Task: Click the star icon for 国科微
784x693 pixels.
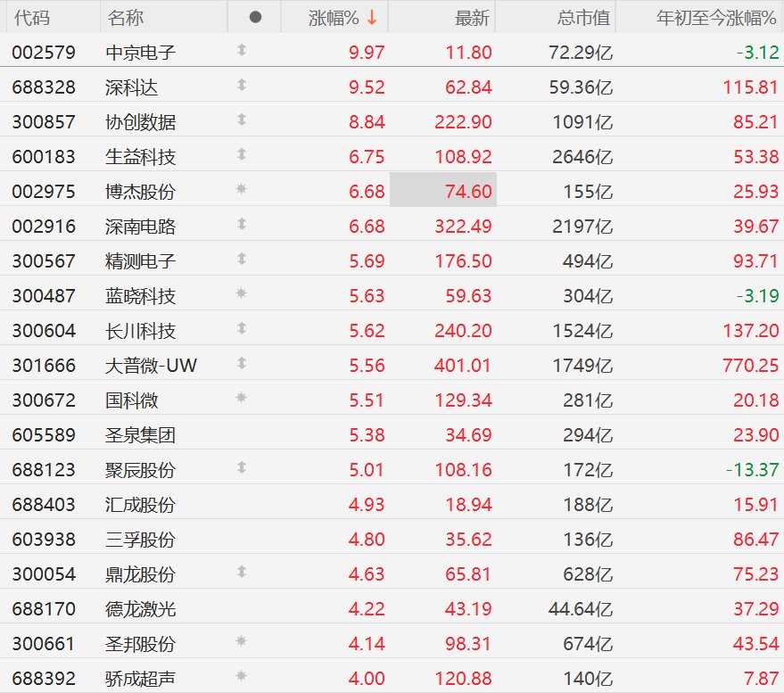Action: click(242, 398)
